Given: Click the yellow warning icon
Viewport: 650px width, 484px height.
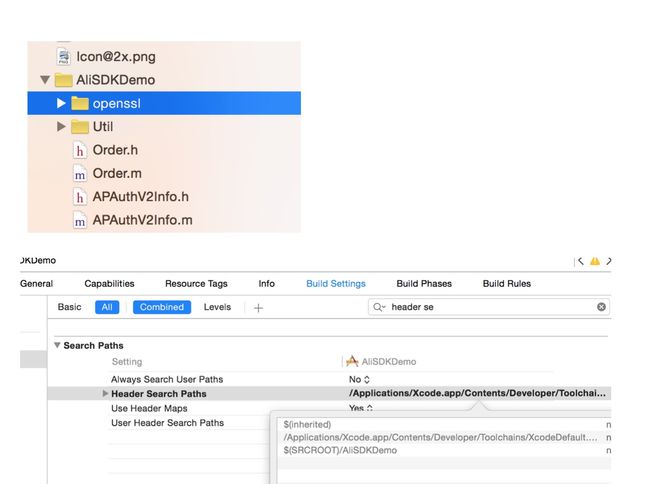Looking at the screenshot, I should coord(595,261).
